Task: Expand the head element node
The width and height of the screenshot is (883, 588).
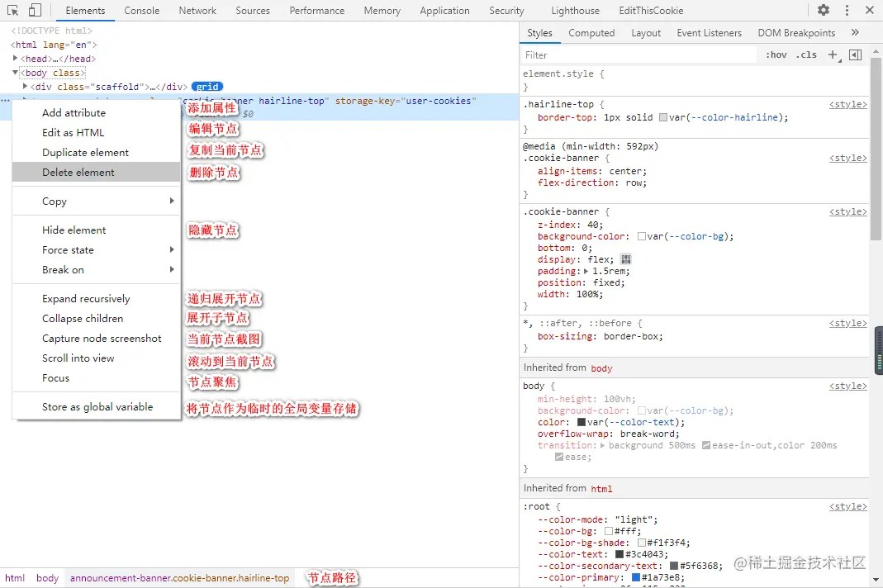Action: click(x=15, y=58)
